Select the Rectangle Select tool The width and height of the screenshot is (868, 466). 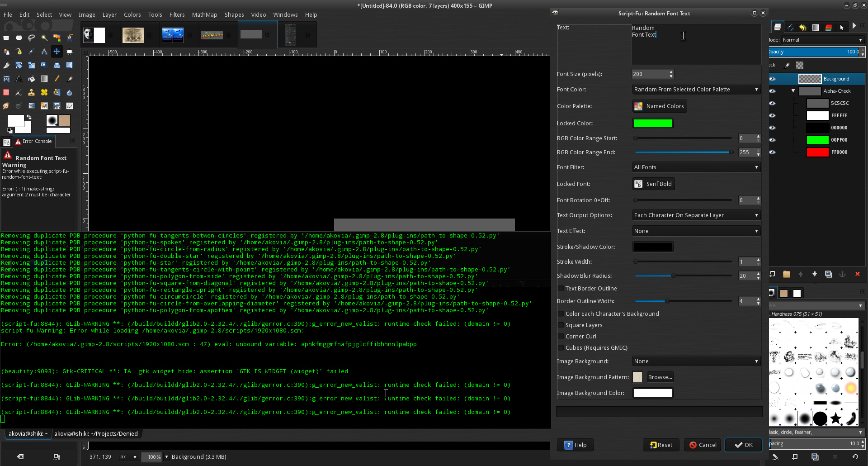point(6,38)
